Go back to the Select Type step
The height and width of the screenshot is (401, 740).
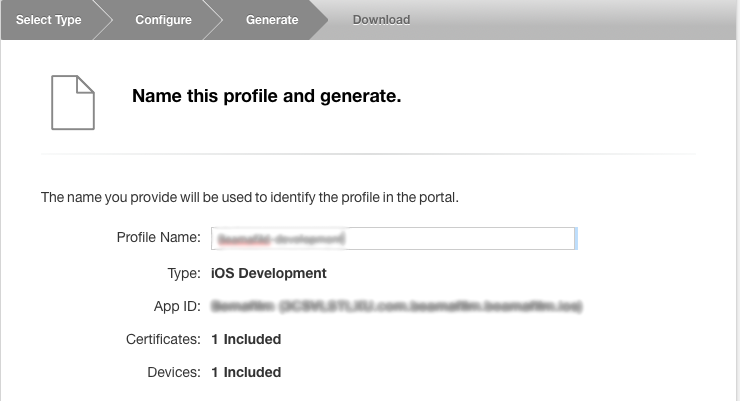(48, 20)
